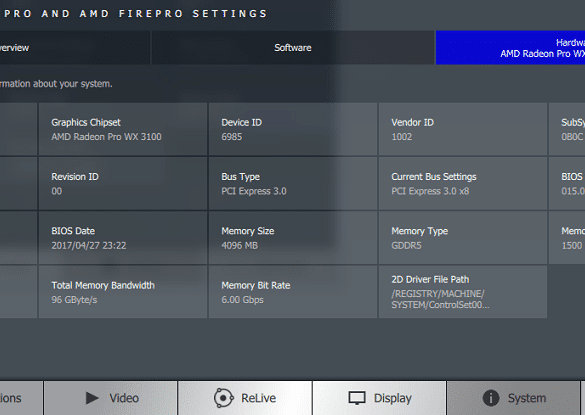585x415 pixels.
Task: Open the ReLive section
Action: [245, 398]
